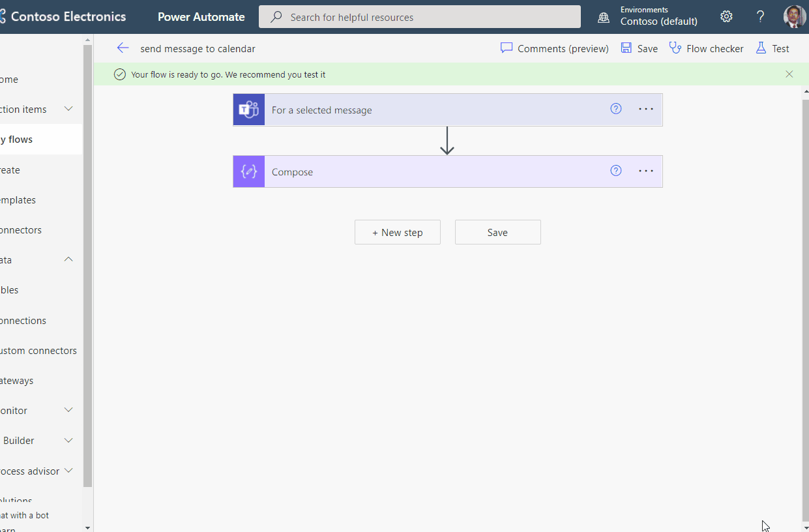
Task: Add a New step to the flow
Action: 398,232
